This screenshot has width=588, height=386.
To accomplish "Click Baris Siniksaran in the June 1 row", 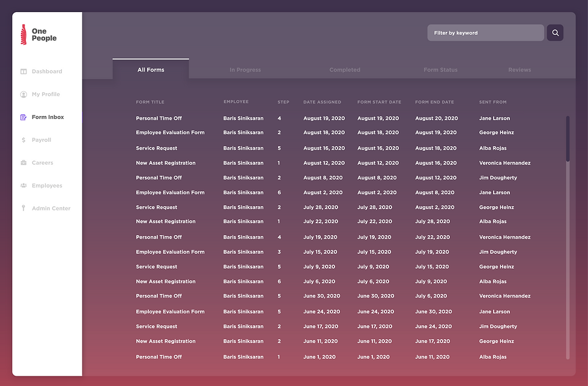I will coord(243,357).
